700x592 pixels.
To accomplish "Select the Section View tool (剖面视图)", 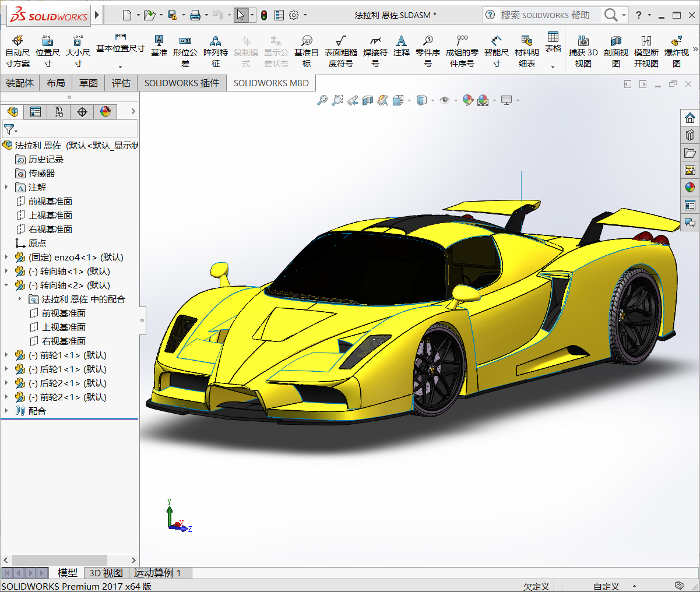I will click(616, 51).
